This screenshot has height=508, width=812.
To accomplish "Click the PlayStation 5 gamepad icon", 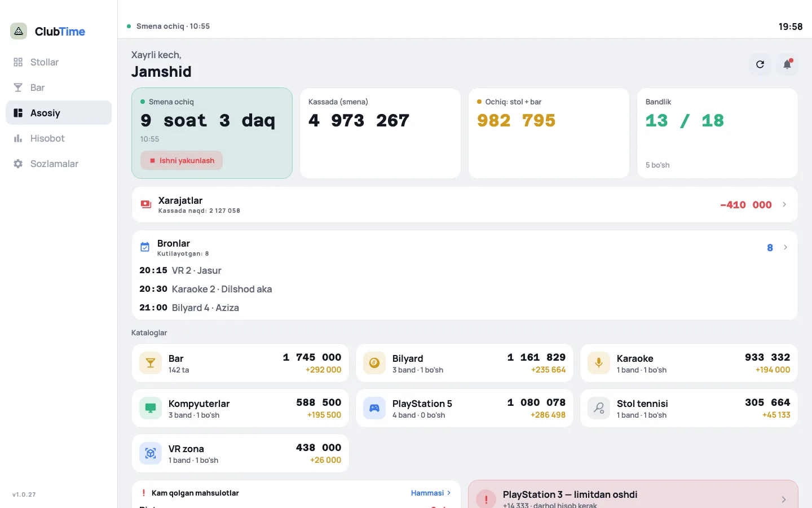I will tap(374, 408).
